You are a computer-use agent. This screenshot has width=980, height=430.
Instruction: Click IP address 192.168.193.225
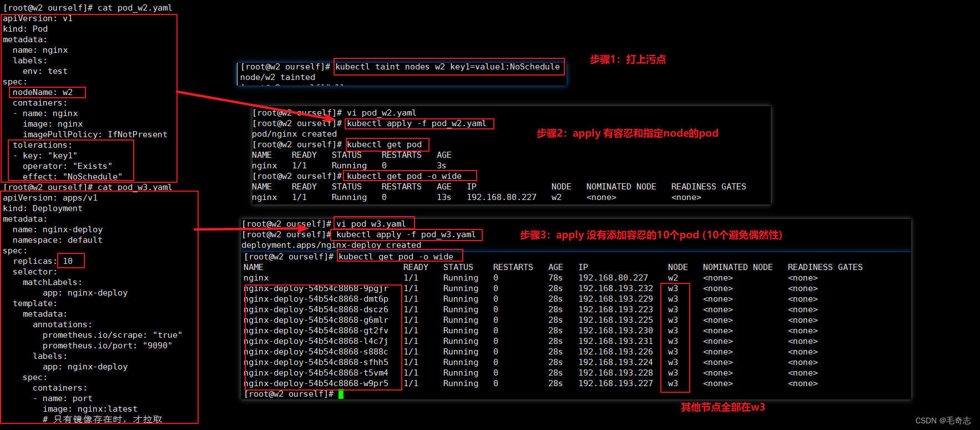[616, 320]
